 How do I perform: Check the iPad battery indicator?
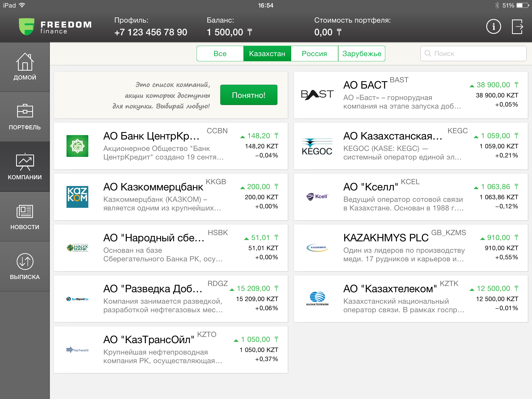click(523, 5)
